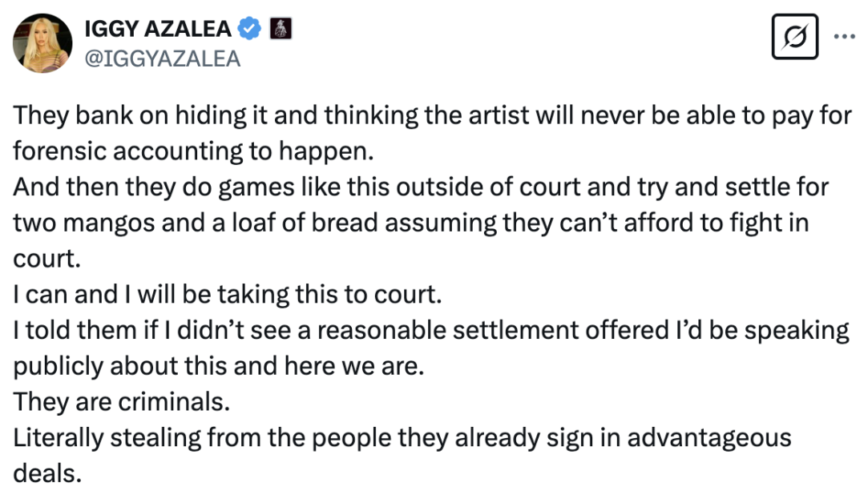Click the final word "deals."
This screenshot has width=868, height=503.
point(47,473)
